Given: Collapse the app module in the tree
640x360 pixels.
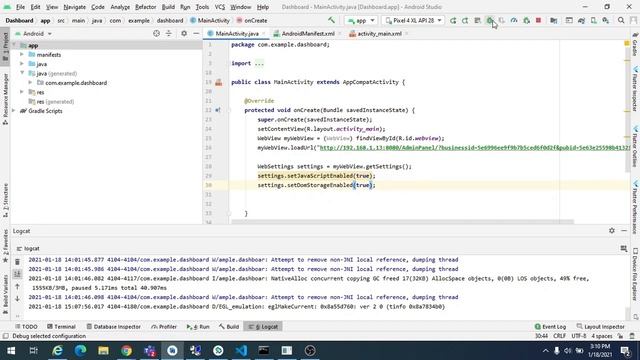Looking at the screenshot, I should (14, 45).
